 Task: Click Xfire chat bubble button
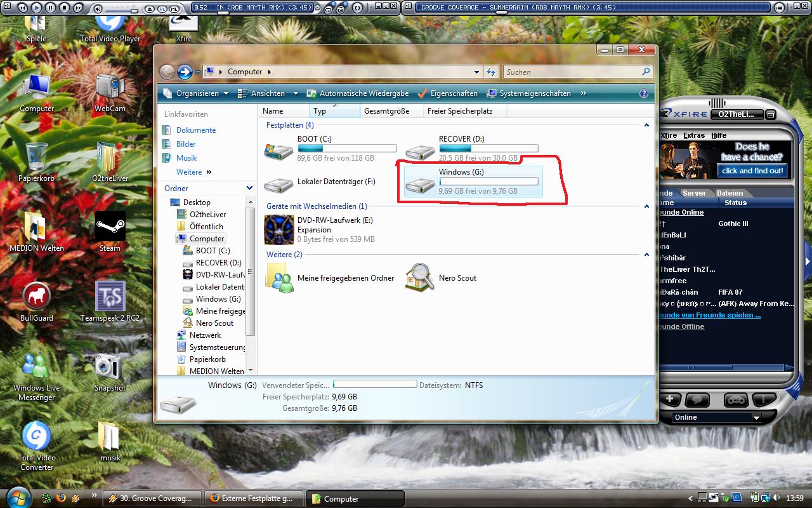coord(697,399)
